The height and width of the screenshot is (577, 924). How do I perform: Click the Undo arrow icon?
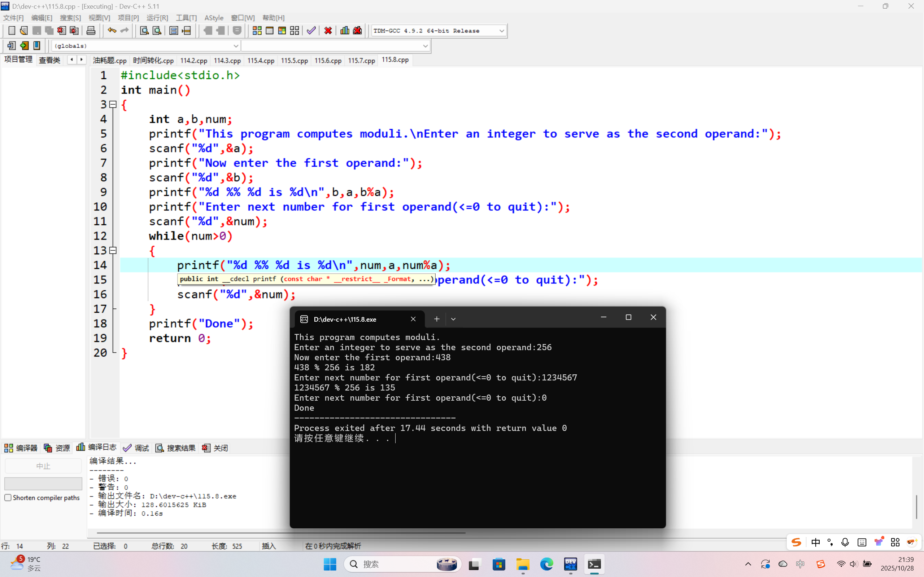click(112, 31)
